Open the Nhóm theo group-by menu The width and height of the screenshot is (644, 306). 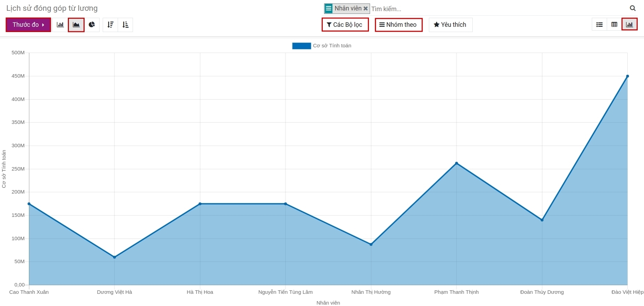[x=399, y=25]
